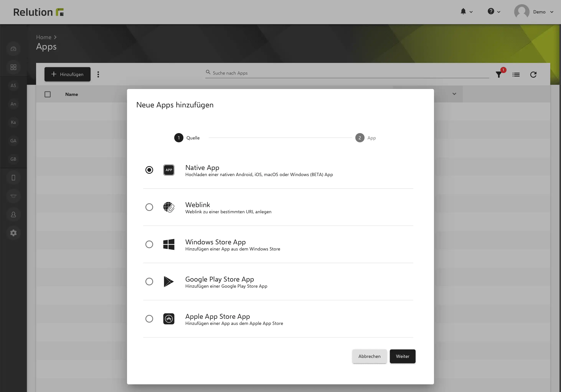561x392 pixels.
Task: Click the Weblink globe icon
Action: (169, 207)
